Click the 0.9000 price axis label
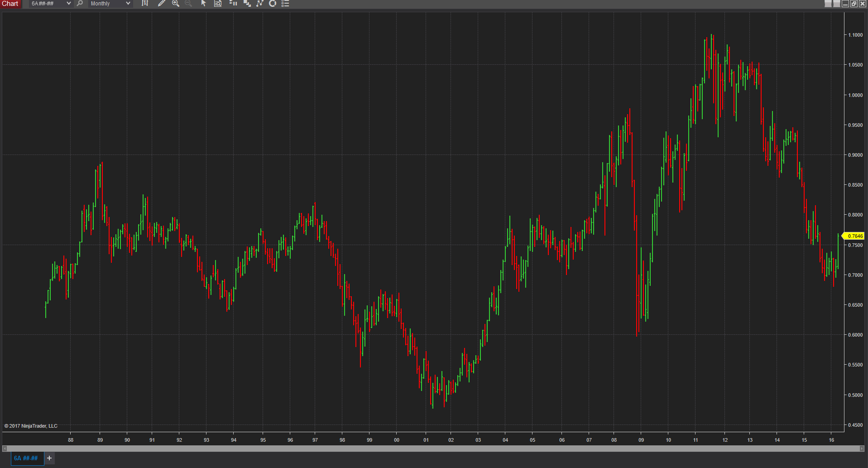The height and width of the screenshot is (468, 868). tap(855, 155)
